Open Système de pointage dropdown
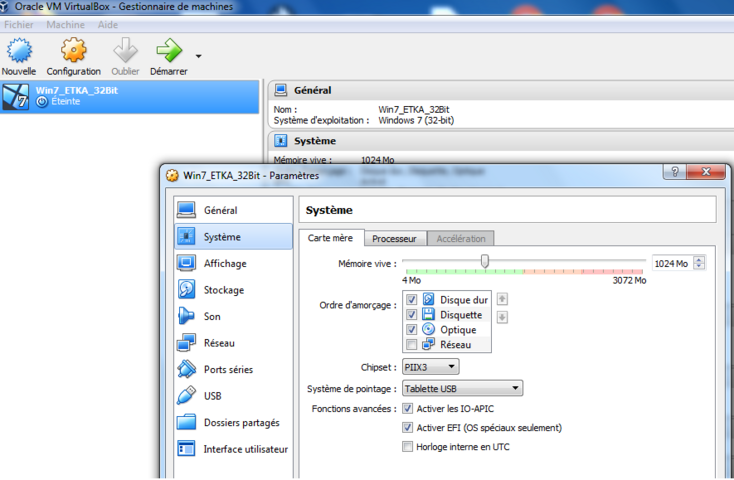 point(462,388)
